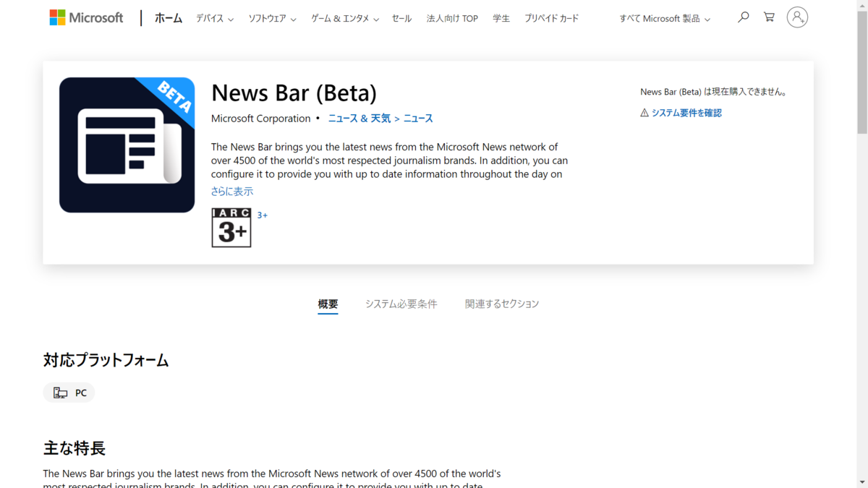Select the Microsoft Corporation publisher text
This screenshot has width=868, height=488.
point(260,119)
